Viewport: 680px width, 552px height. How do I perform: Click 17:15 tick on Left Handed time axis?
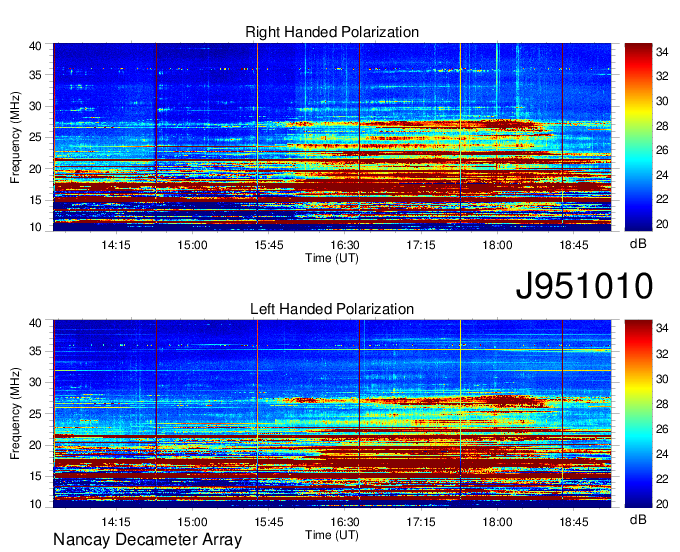(x=421, y=522)
